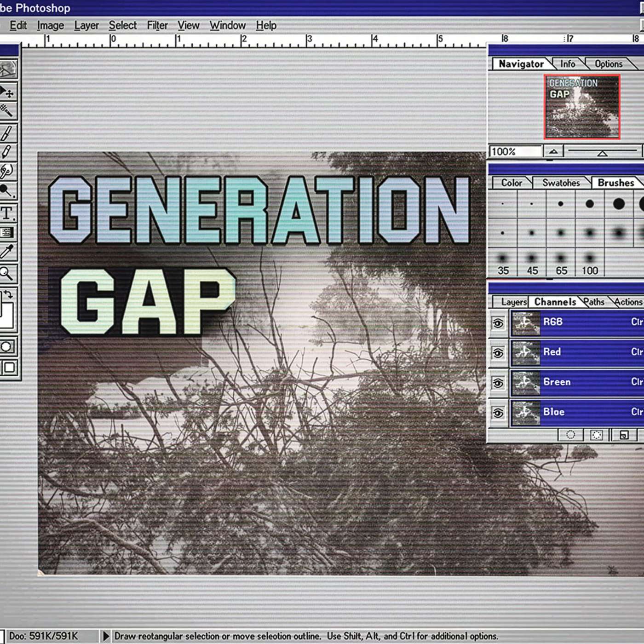Viewport: 644px width, 644px height.
Task: Select the Type tool
Action: pos(6,213)
